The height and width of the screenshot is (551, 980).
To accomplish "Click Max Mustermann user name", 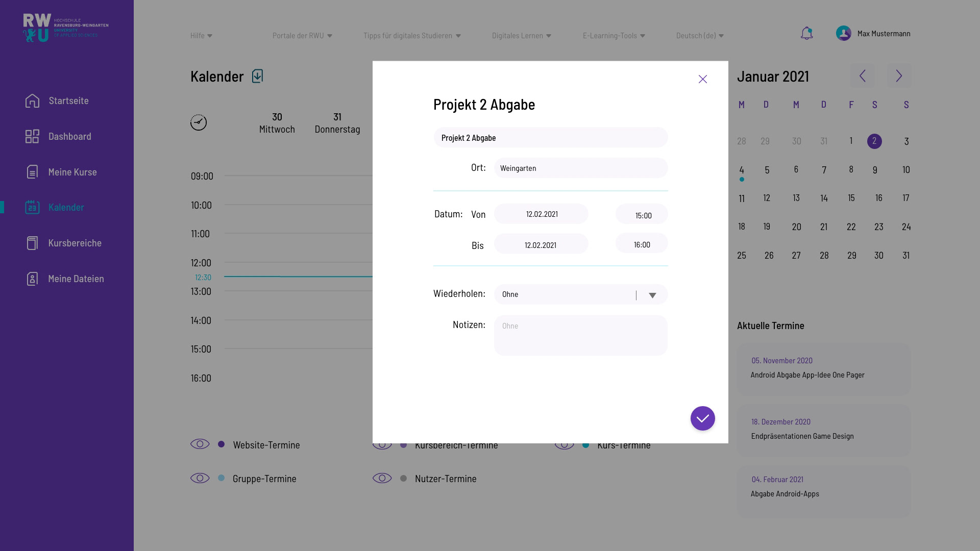I will 884,34.
